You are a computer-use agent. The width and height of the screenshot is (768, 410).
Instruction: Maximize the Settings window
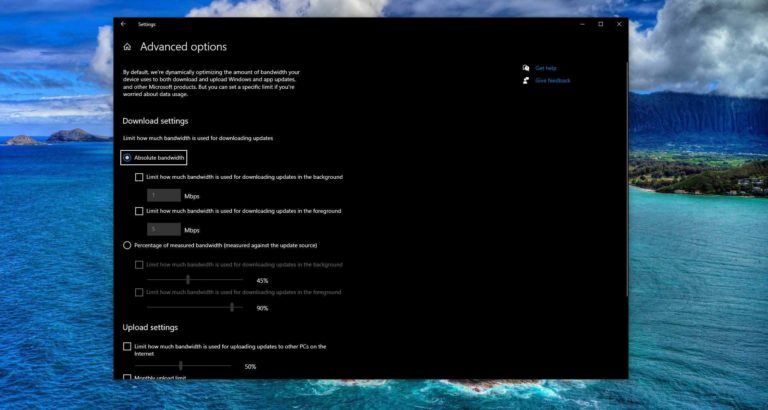tap(601, 24)
